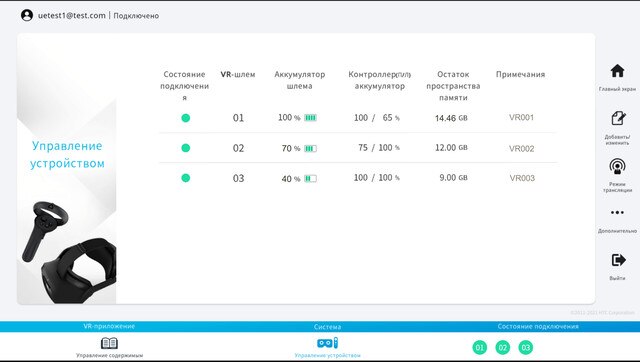Click the VR003 note field
This screenshot has height=362, width=640.
pyautogui.click(x=522, y=178)
